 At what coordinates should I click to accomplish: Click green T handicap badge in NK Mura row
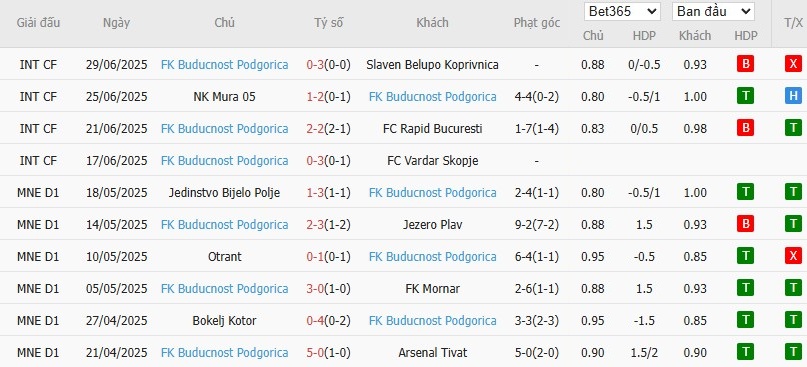(x=745, y=96)
